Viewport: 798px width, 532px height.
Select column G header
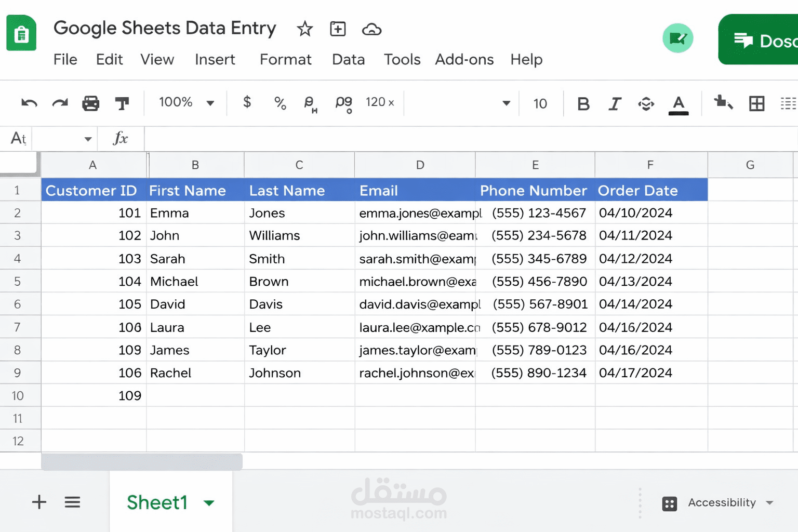[750, 165]
